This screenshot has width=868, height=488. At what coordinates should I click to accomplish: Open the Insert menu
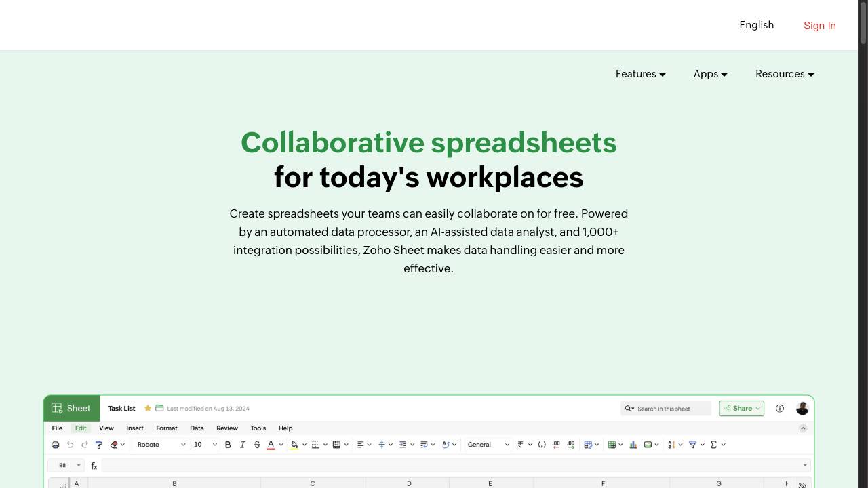click(135, 428)
